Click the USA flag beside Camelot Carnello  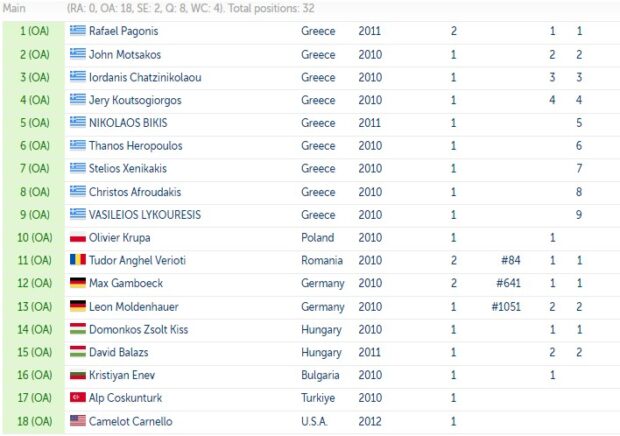point(78,421)
